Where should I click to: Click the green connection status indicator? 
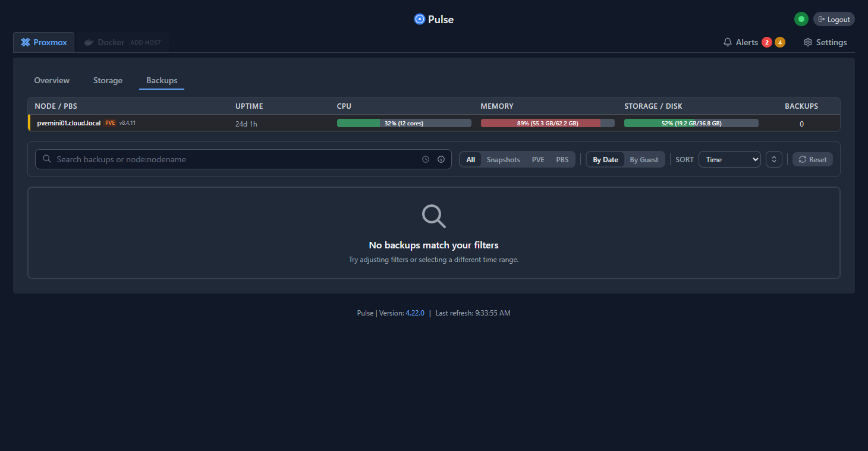click(x=801, y=18)
